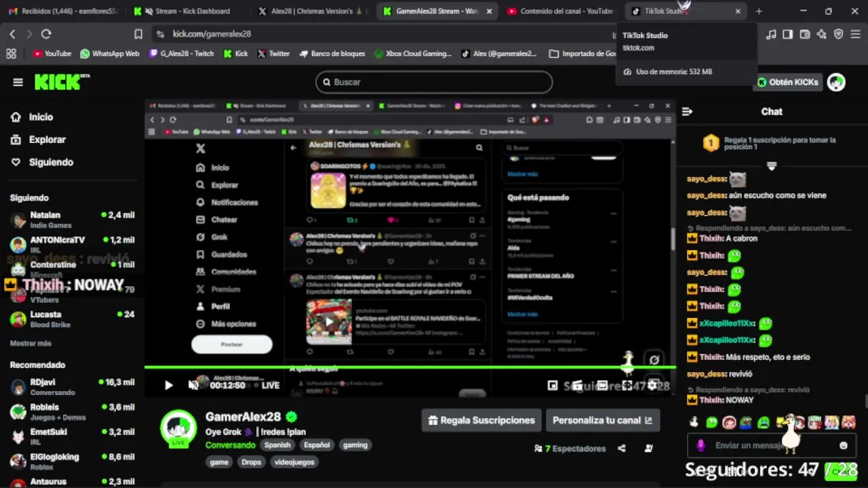The height and width of the screenshot is (488, 868).
Task: Click the green stream progress bar
Action: [410, 367]
